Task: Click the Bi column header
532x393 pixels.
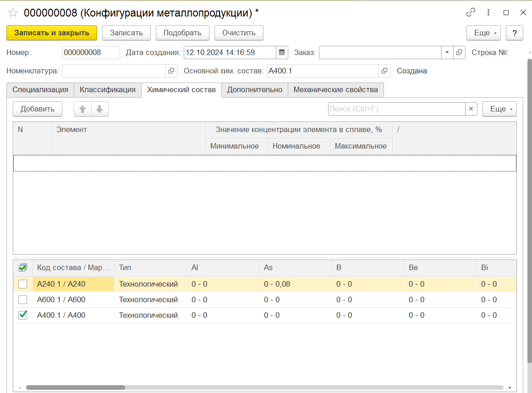Action: pyautogui.click(x=496, y=268)
